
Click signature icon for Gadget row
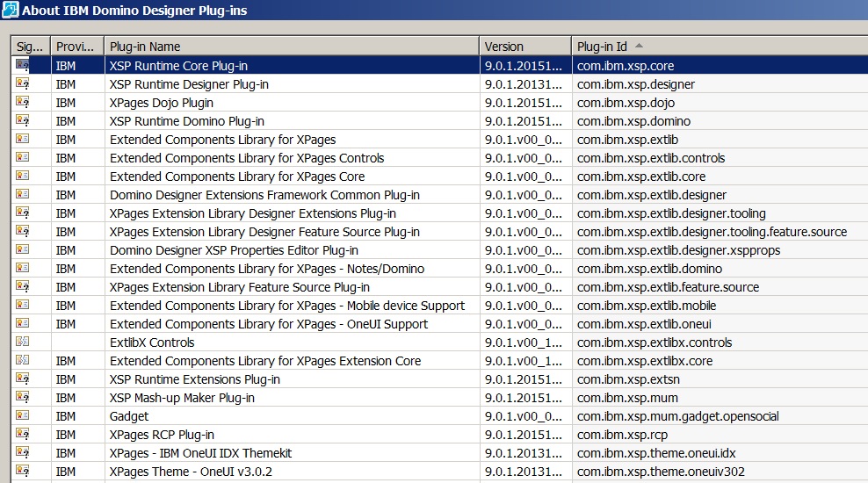click(22, 415)
